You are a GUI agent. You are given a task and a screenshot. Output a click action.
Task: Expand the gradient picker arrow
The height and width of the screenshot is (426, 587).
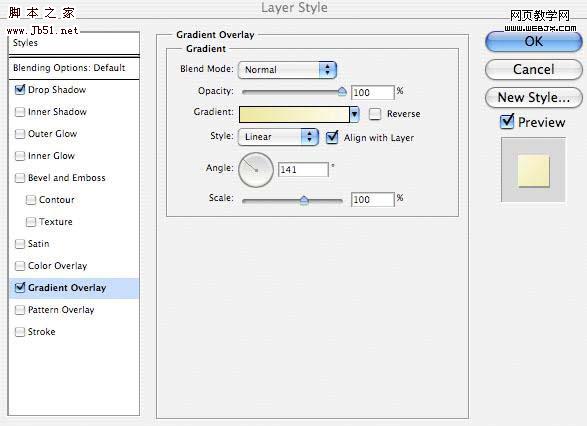click(354, 115)
